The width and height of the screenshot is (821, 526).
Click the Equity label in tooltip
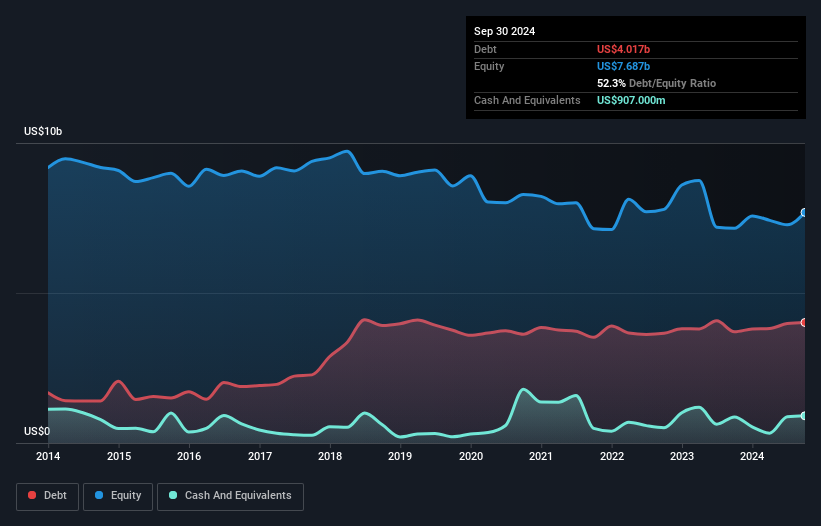pyautogui.click(x=489, y=66)
